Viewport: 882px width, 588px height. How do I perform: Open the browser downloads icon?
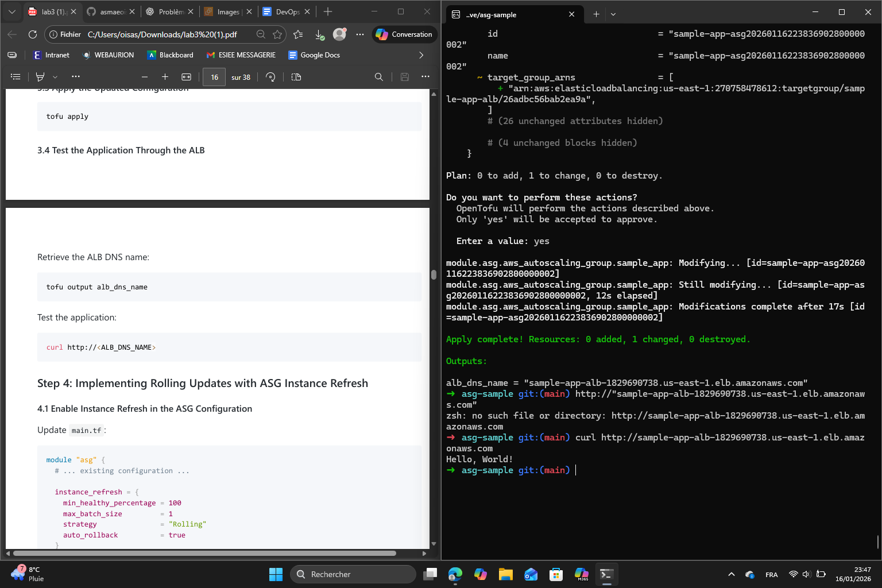click(320, 34)
